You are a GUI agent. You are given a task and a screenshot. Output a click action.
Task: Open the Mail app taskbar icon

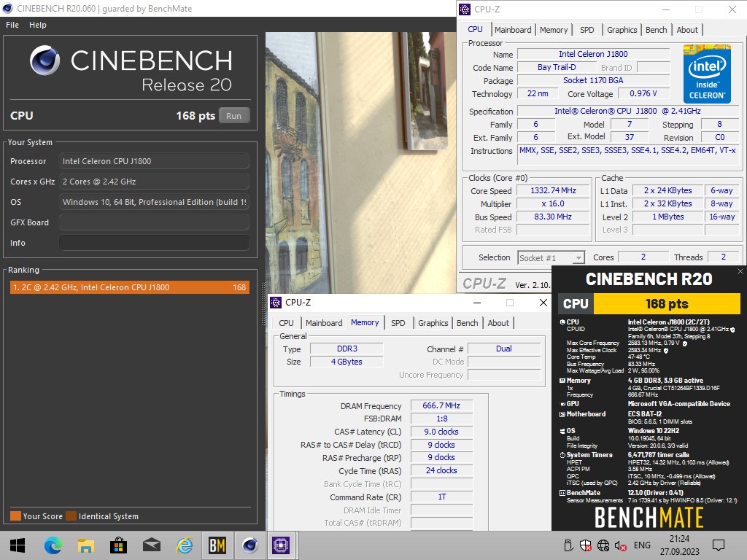pyautogui.click(x=151, y=545)
